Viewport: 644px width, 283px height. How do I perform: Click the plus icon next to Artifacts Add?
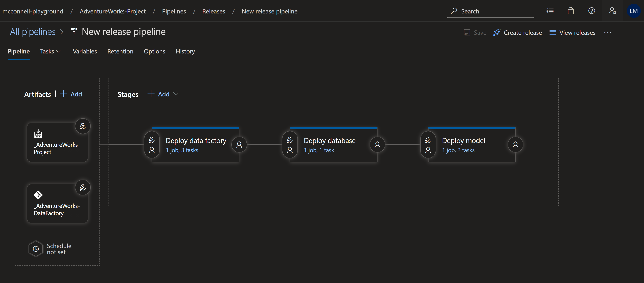click(x=63, y=94)
